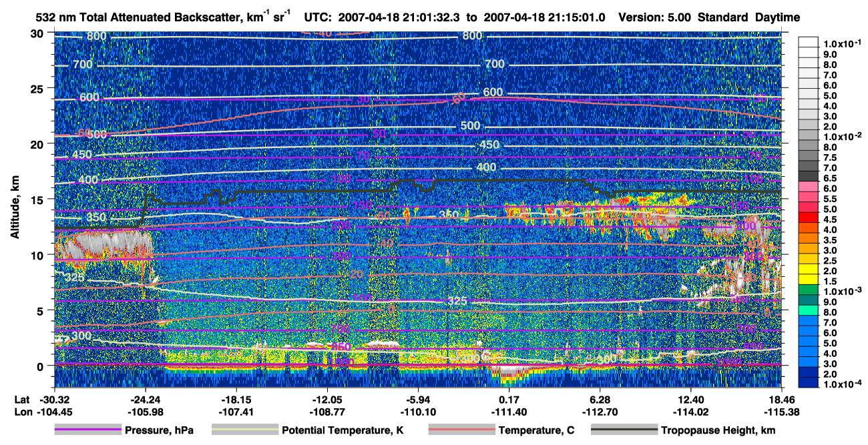The image size is (868, 445).
Task: Click the 'Lon' row label
Action: pyautogui.click(x=22, y=412)
